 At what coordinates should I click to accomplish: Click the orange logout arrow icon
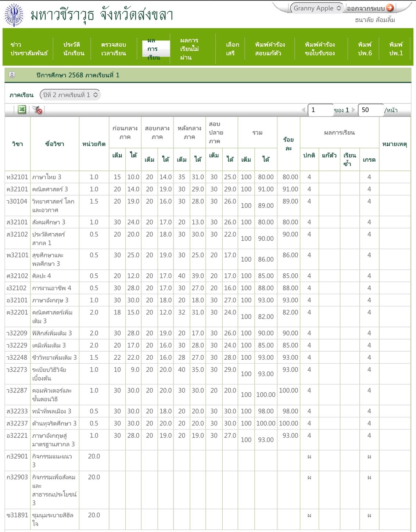390,8
